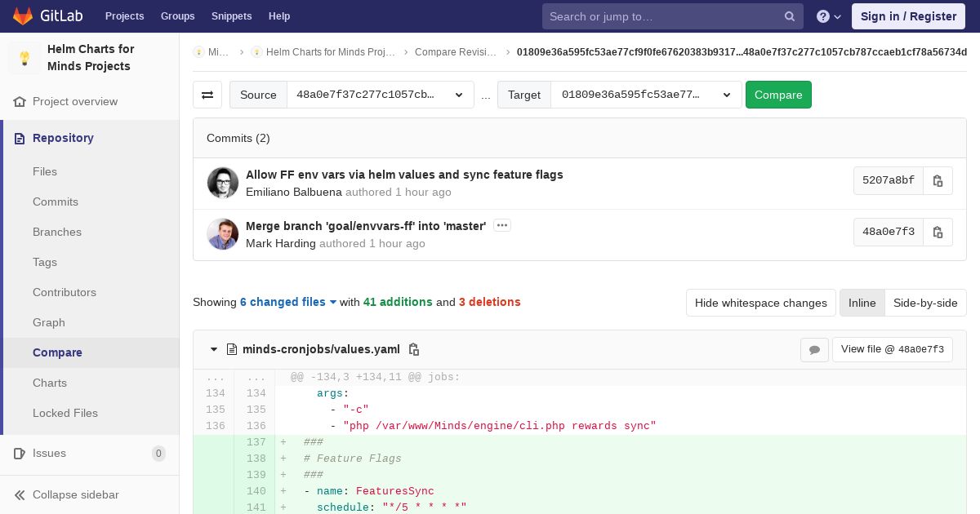The image size is (980, 514).
Task: Copy commit SHA 48a0e7f3
Action: point(938,232)
